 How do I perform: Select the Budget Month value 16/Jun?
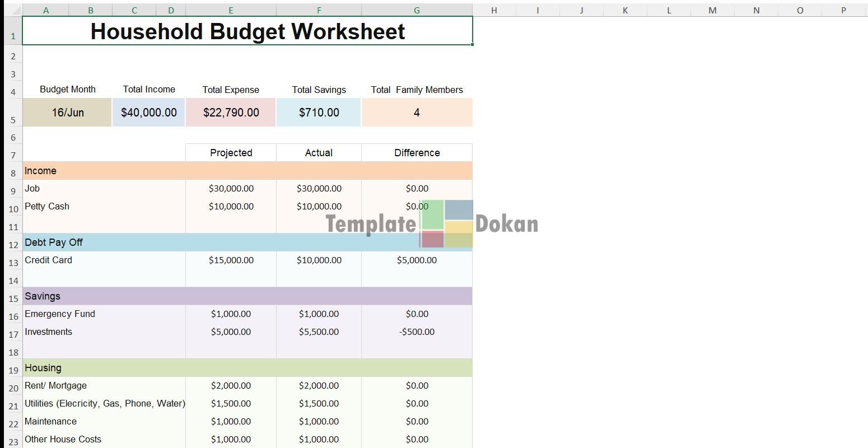[x=67, y=113]
